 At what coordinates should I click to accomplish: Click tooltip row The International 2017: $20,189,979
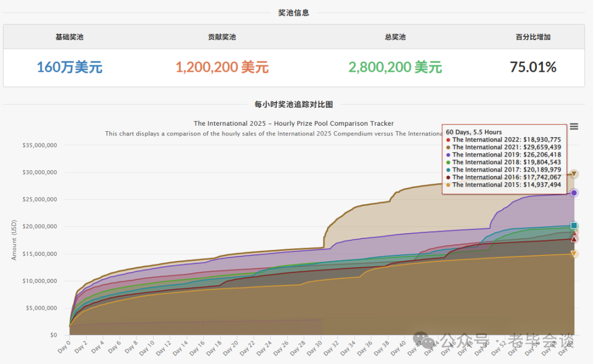pos(504,170)
